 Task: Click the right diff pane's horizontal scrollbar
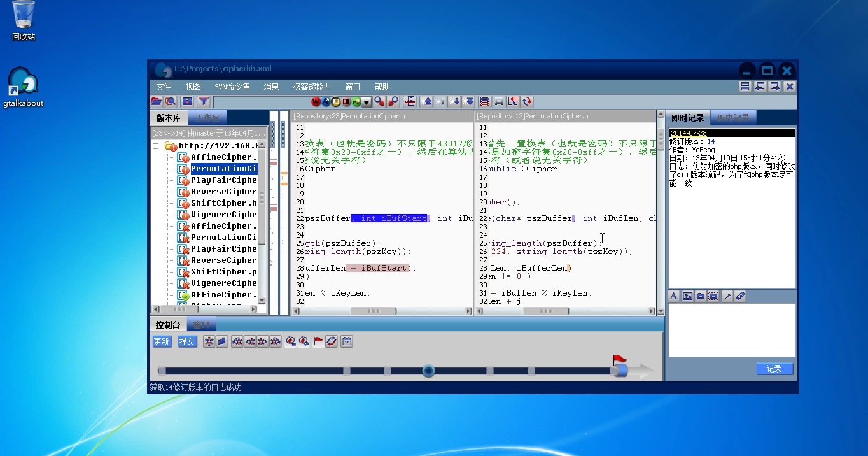(565, 311)
